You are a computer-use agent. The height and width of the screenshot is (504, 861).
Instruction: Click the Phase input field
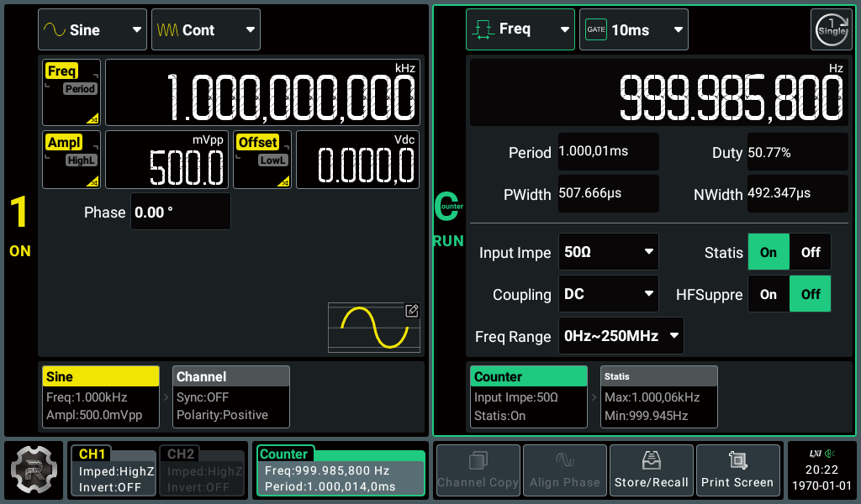click(180, 211)
